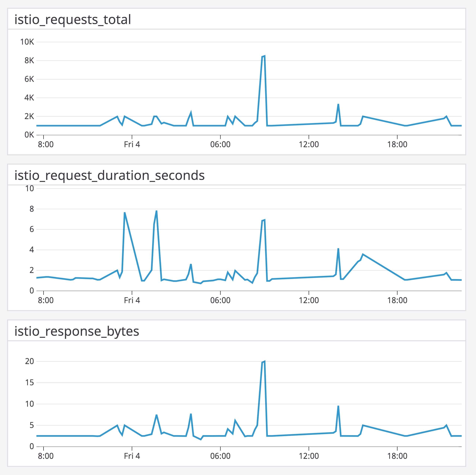Click the istio_requests_total panel title

click(x=73, y=20)
